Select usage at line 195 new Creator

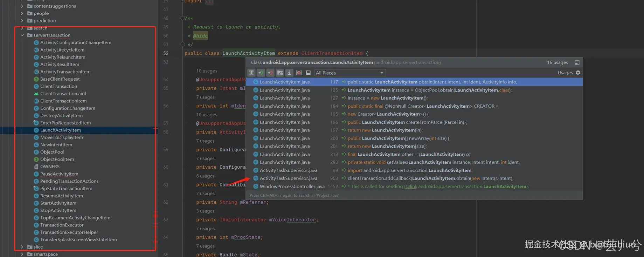tap(414, 114)
